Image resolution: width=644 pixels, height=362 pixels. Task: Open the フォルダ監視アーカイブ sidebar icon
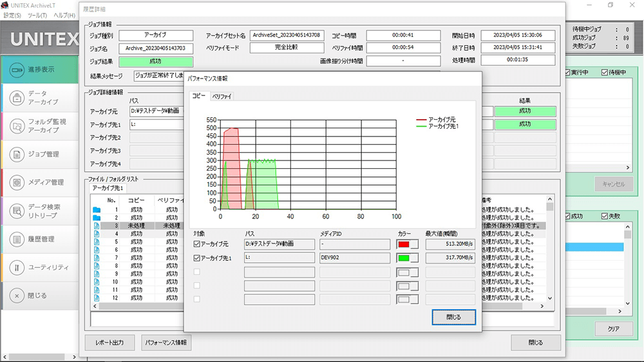pos(17,126)
